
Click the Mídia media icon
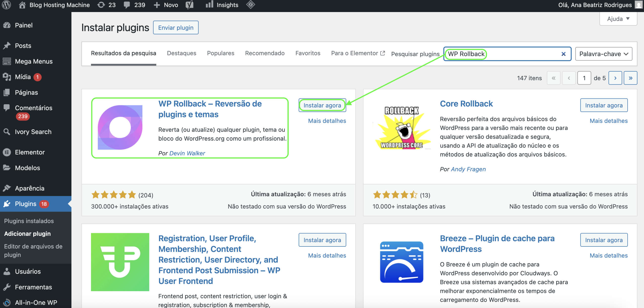(7, 77)
